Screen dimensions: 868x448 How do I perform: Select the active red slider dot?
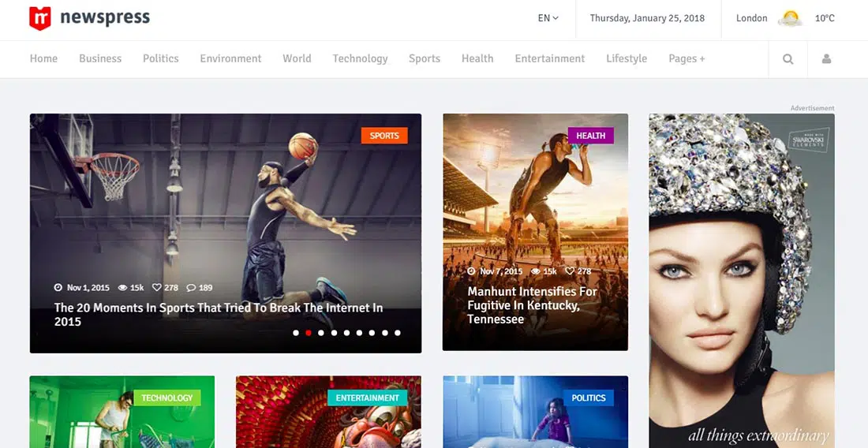tap(309, 333)
